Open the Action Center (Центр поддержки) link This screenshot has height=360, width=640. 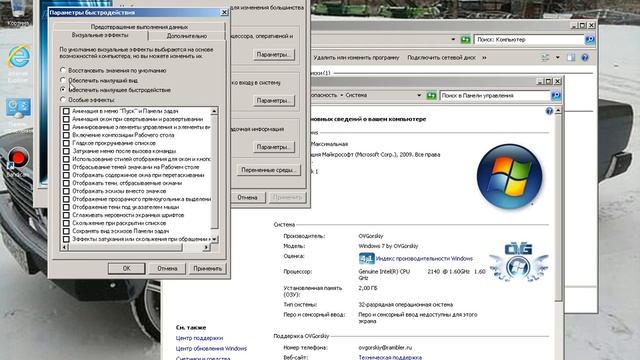pyautogui.click(x=199, y=338)
